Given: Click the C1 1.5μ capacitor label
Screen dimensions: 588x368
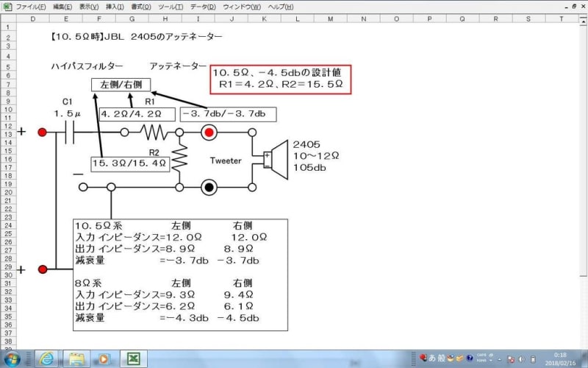Looking at the screenshot, I should tap(68, 108).
